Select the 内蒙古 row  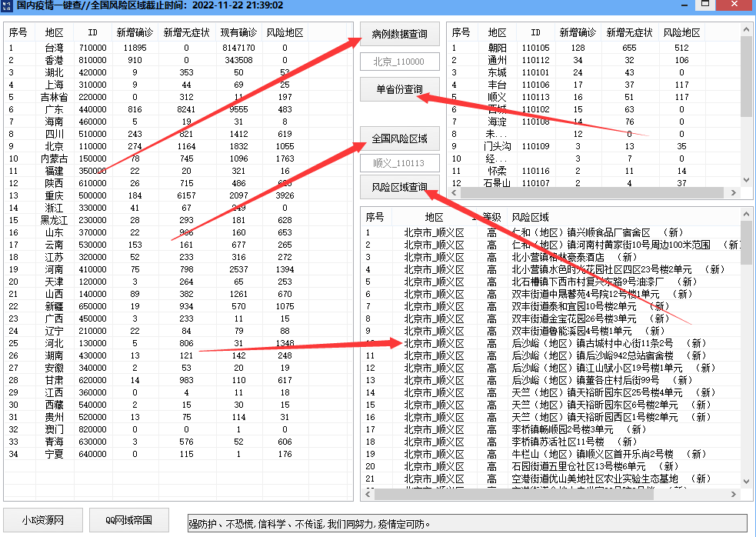click(178, 158)
